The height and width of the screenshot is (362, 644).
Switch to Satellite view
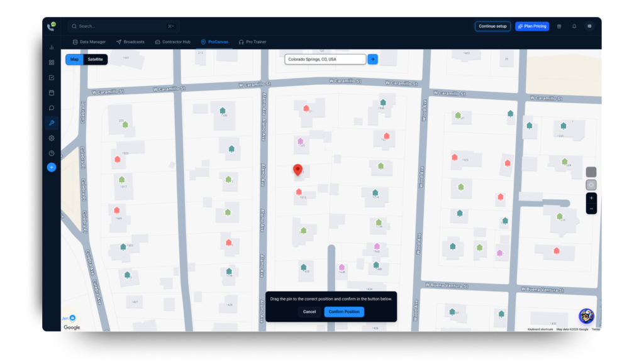coord(96,60)
